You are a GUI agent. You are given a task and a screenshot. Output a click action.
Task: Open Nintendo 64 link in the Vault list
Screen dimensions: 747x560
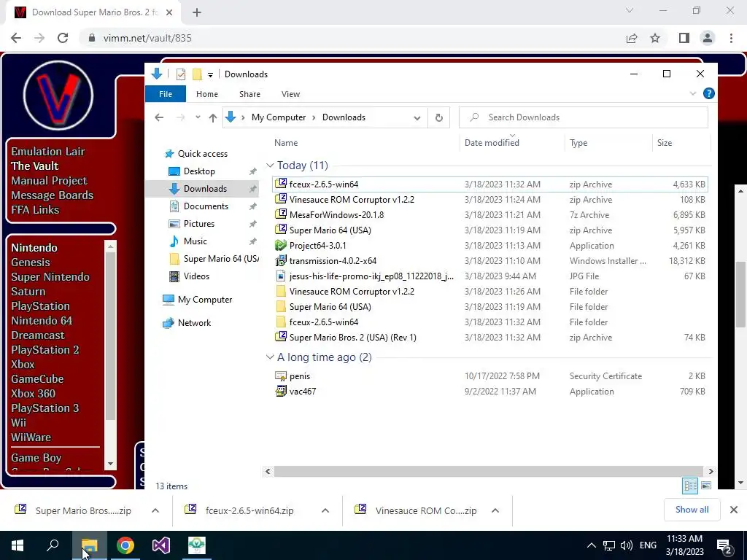[x=42, y=321]
